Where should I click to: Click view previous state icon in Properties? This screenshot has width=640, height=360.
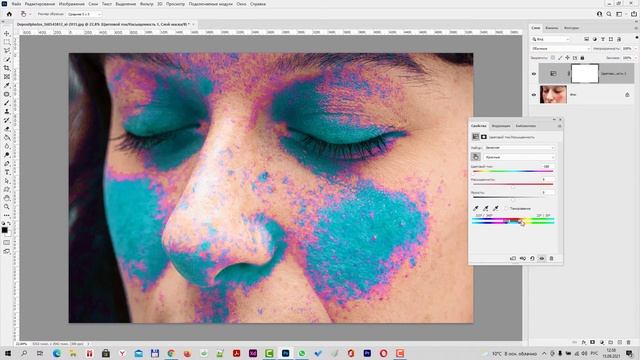pyautogui.click(x=522, y=258)
